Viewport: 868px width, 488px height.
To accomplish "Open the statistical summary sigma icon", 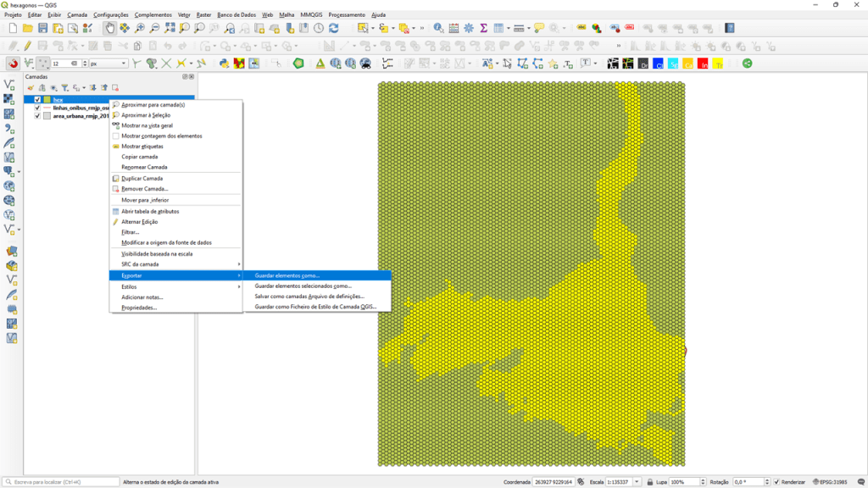I will (483, 28).
